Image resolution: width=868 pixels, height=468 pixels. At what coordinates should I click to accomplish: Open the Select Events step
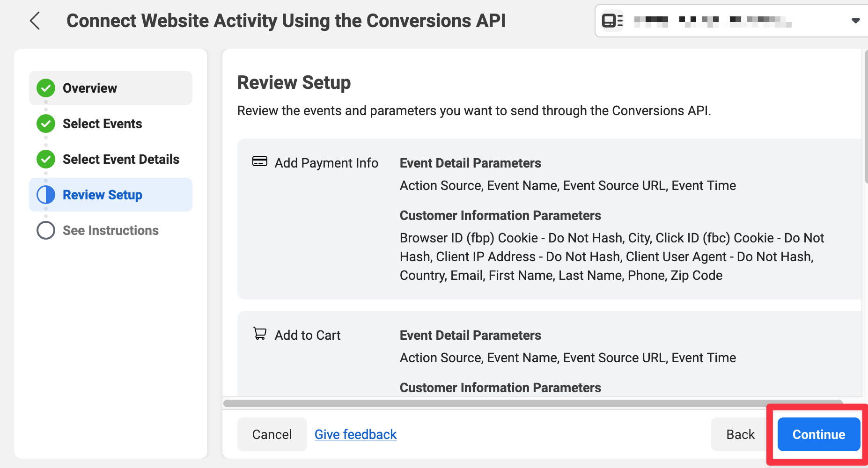point(102,124)
